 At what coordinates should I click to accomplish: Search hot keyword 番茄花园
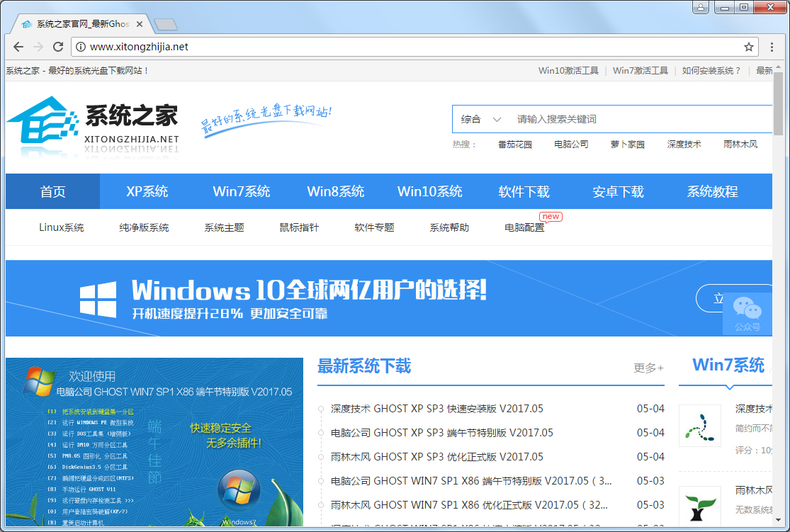click(515, 145)
